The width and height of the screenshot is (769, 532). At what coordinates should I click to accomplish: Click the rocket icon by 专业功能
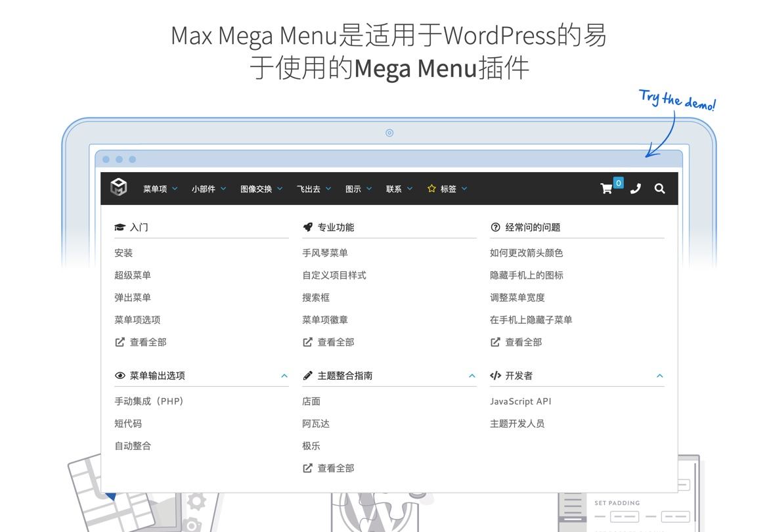pyautogui.click(x=307, y=227)
